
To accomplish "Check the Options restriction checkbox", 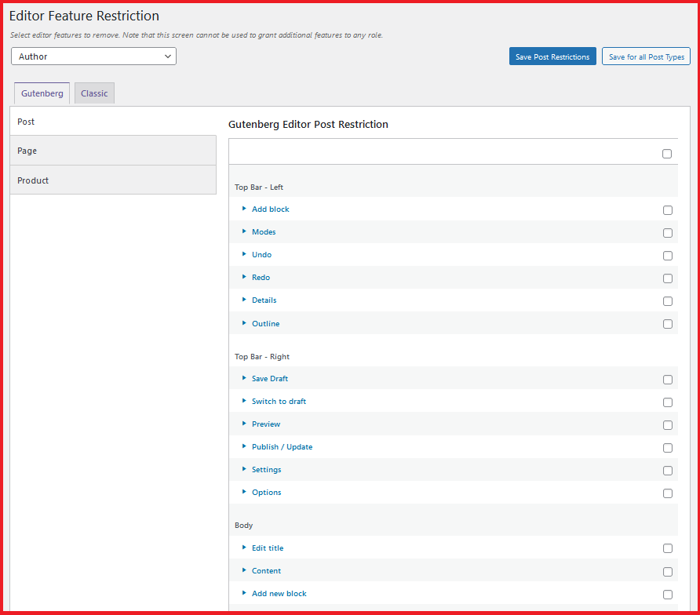I will click(667, 493).
